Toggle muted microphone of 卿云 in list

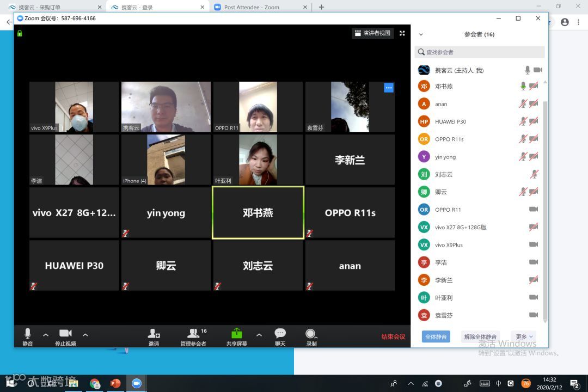[x=523, y=192]
